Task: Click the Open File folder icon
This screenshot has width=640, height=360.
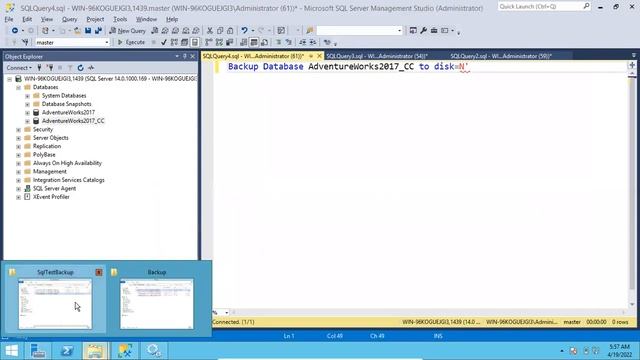Action: [x=77, y=31]
